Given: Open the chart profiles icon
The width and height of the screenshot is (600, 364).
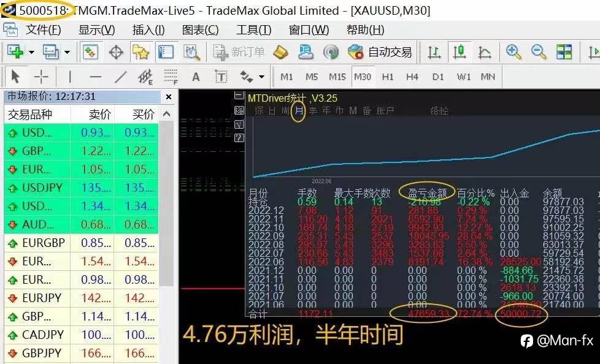Looking at the screenshot, I should click(x=50, y=51).
